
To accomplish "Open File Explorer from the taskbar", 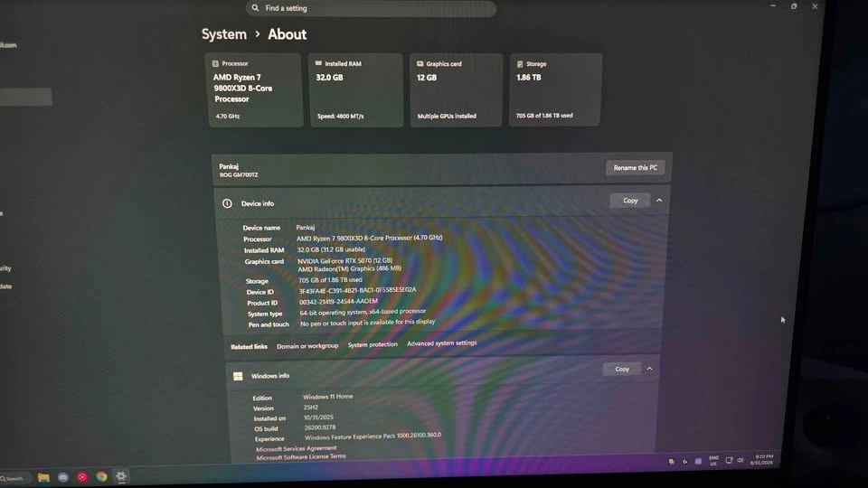I will click(x=43, y=477).
